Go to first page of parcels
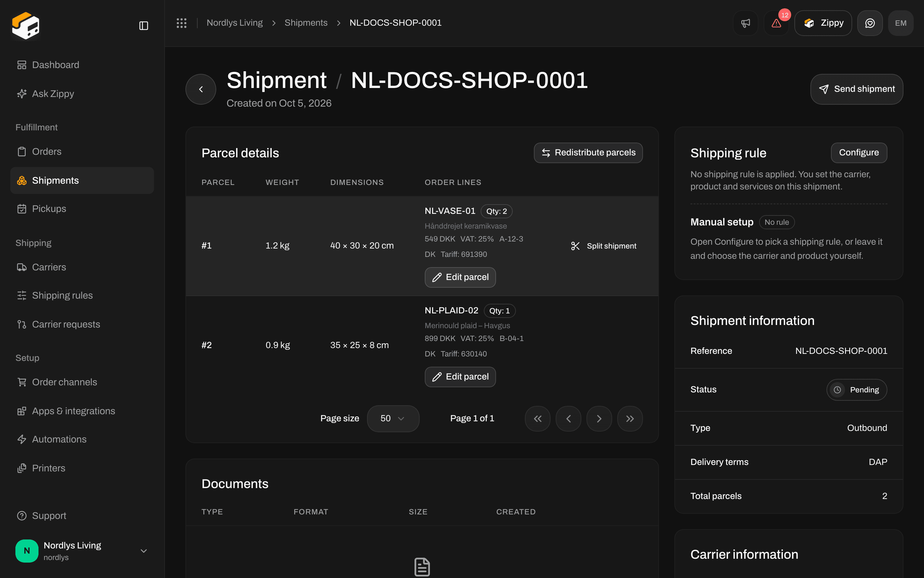The height and width of the screenshot is (578, 924). pyautogui.click(x=538, y=419)
